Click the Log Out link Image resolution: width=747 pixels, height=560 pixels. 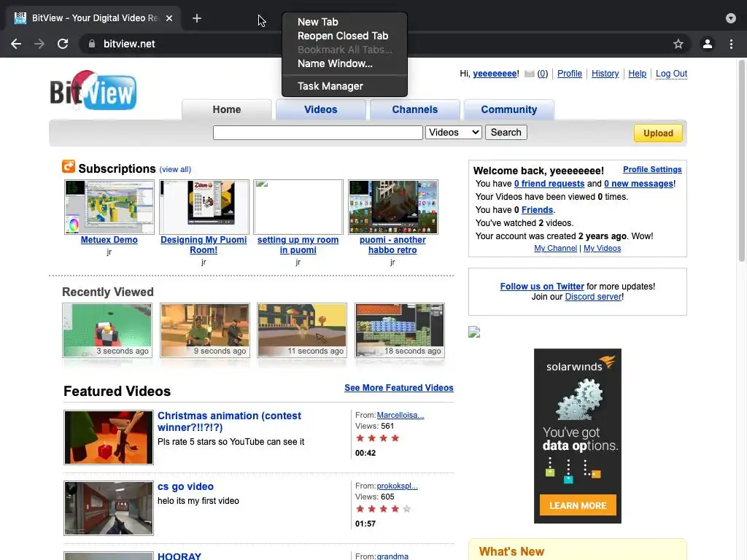(671, 74)
